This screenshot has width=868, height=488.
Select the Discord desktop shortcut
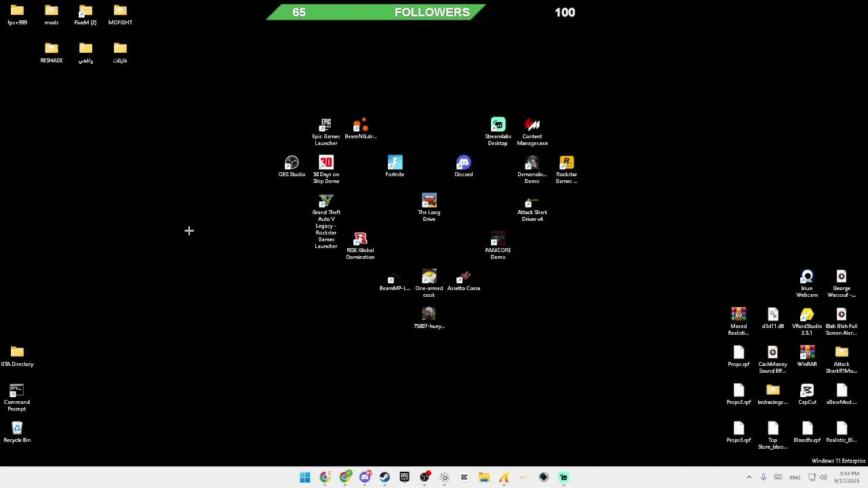click(464, 167)
